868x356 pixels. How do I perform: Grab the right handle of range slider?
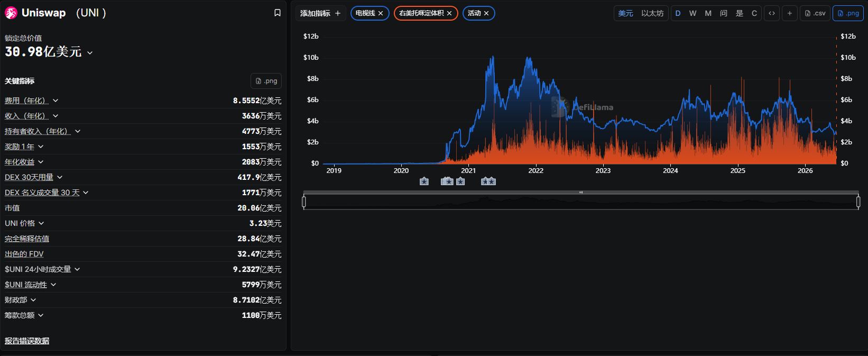[x=858, y=202]
